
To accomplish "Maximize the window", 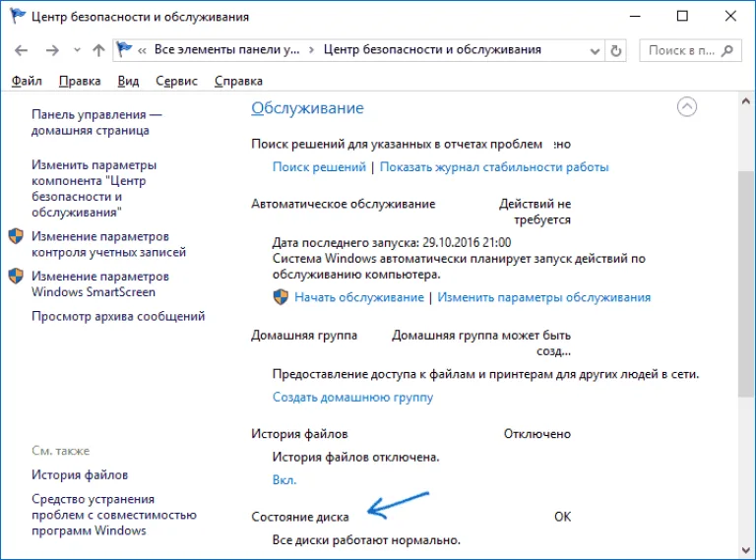I will pyautogui.click(x=682, y=17).
